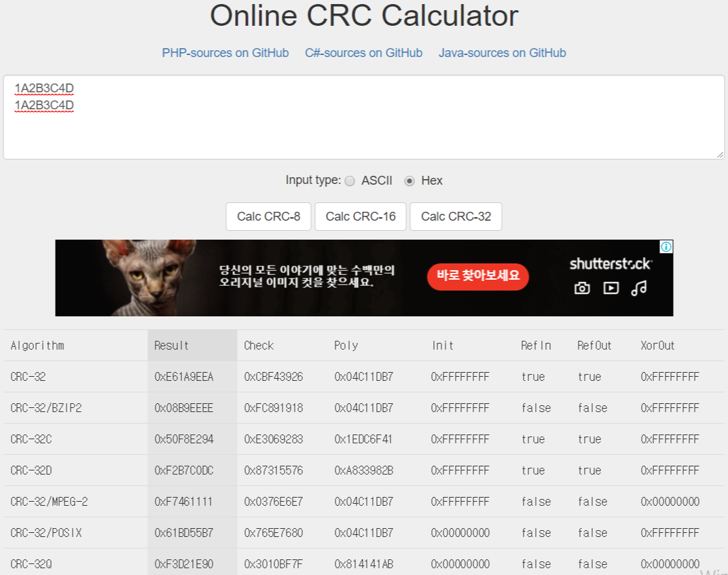This screenshot has height=575, width=728.
Task: Click result value 0xE61A9EEA
Action: [x=184, y=376]
